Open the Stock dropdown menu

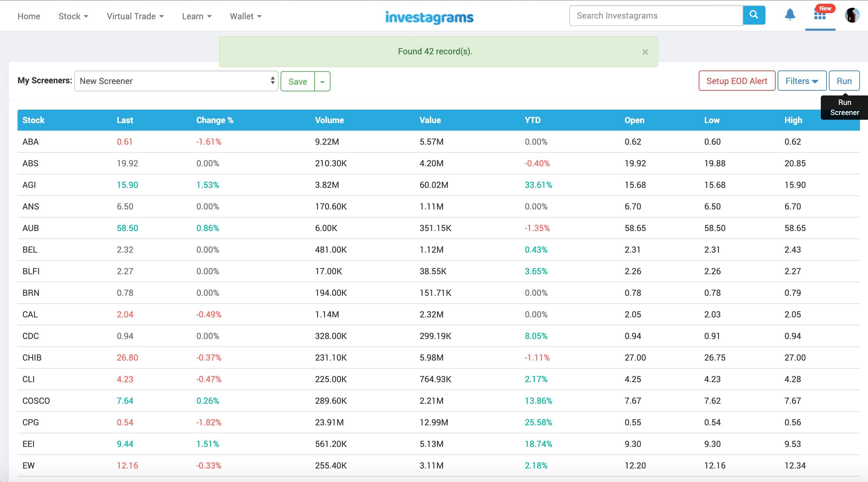(x=73, y=16)
